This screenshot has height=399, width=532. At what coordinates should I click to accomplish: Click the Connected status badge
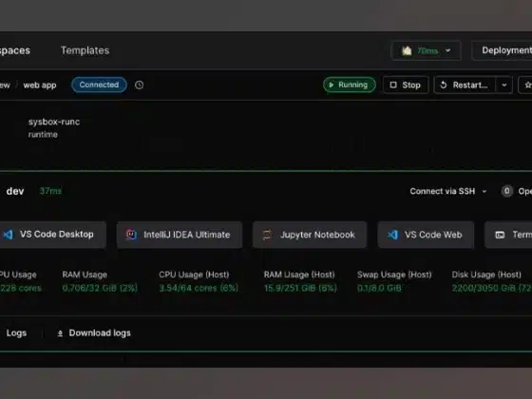(99, 85)
